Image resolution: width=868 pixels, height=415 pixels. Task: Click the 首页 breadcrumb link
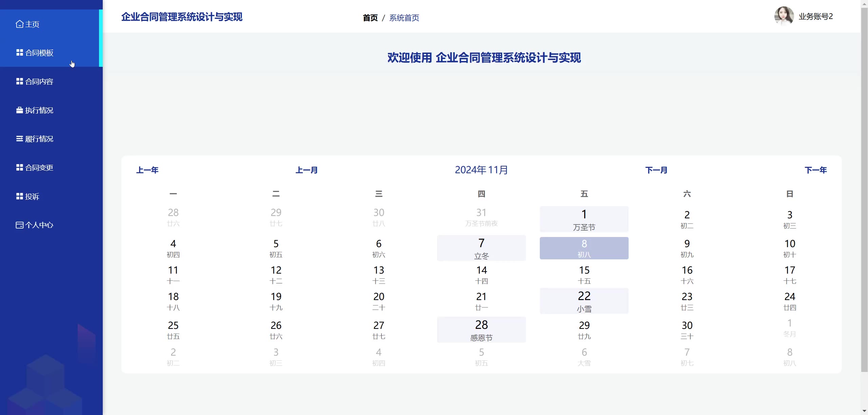(370, 18)
